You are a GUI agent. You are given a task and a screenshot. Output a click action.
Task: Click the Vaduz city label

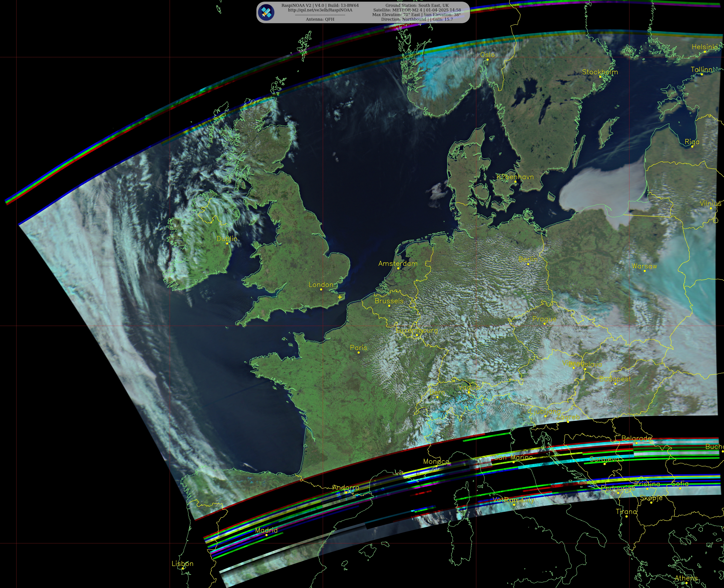coord(469,388)
